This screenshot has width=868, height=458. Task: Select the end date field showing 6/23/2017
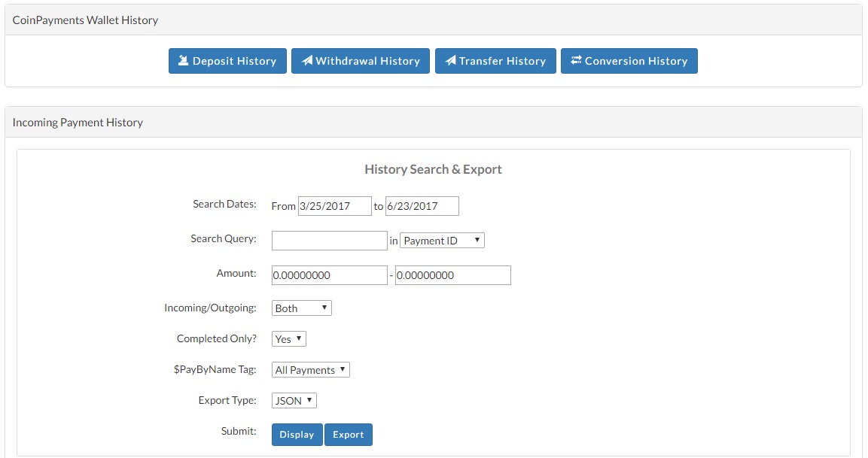pyautogui.click(x=422, y=206)
